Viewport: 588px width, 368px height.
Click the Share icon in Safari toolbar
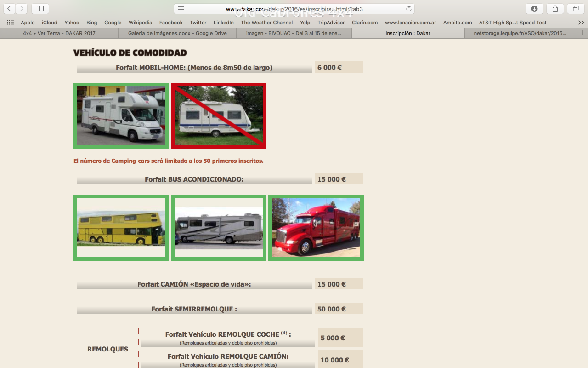(x=555, y=9)
